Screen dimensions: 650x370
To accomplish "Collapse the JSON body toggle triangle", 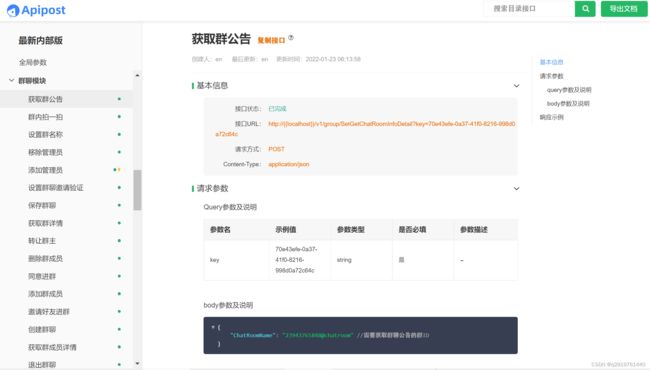I will click(x=213, y=327).
